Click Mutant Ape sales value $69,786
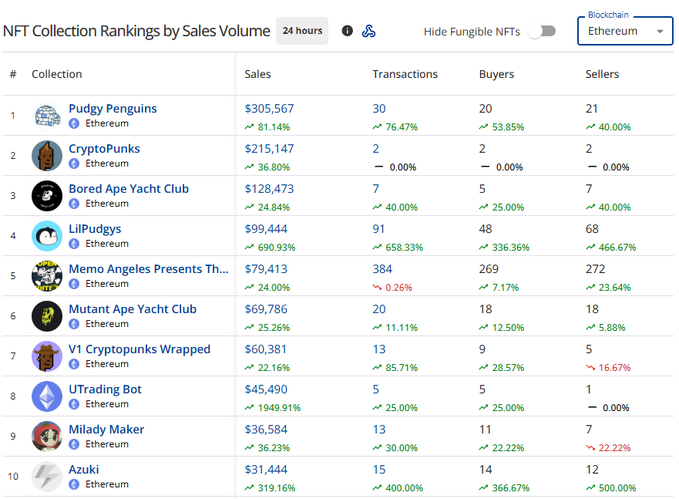 [x=266, y=309]
